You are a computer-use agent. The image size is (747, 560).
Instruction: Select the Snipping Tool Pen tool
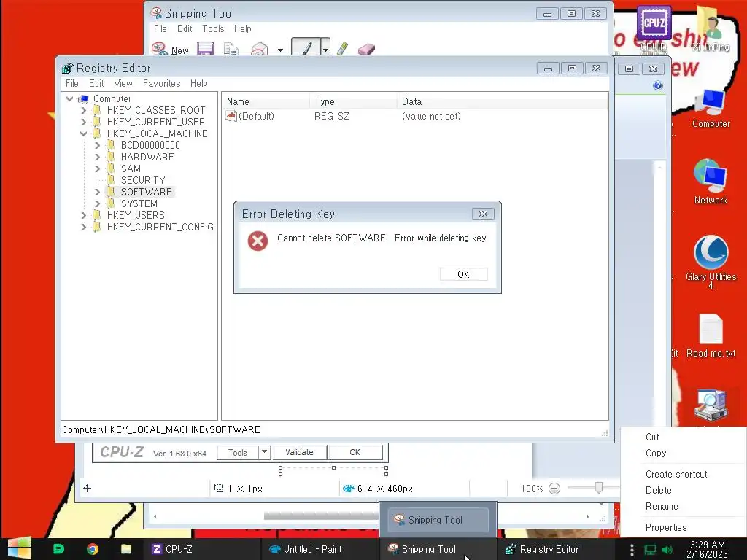tap(306, 48)
